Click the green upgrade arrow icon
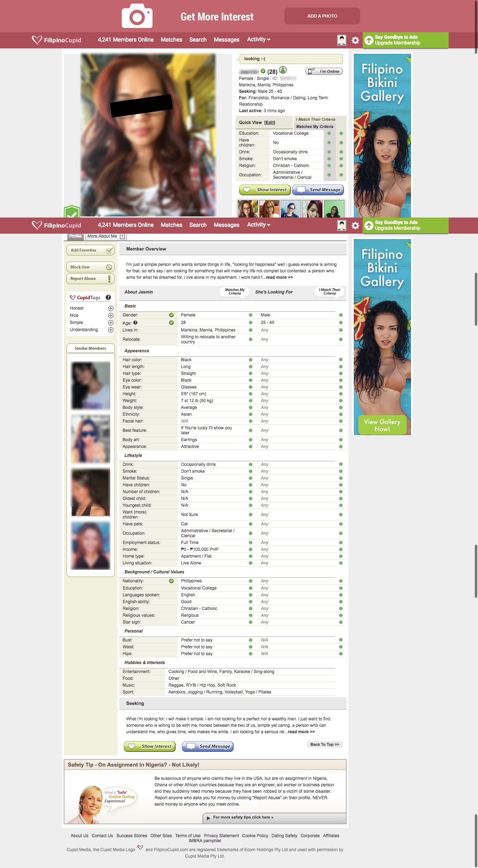 [369, 40]
